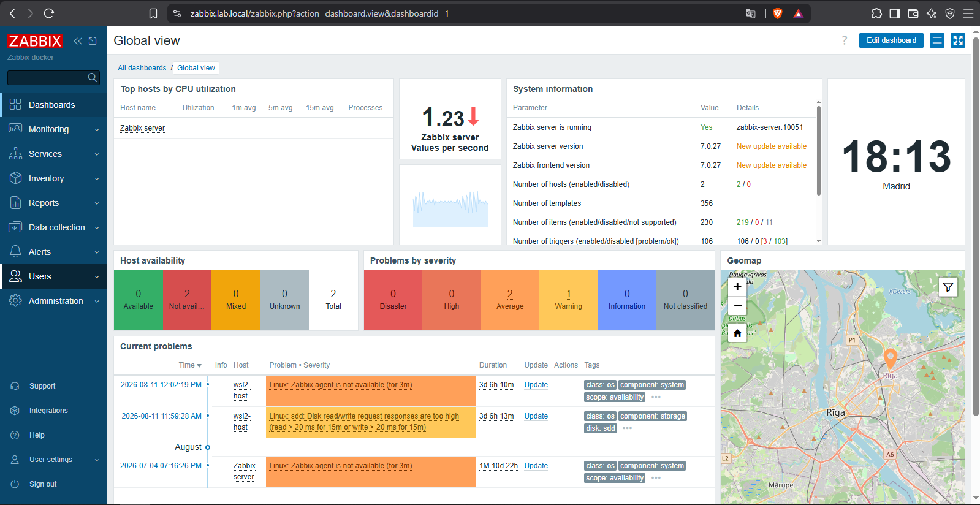The image size is (980, 505).
Task: Expand the Monitoring menu section
Action: (x=53, y=129)
